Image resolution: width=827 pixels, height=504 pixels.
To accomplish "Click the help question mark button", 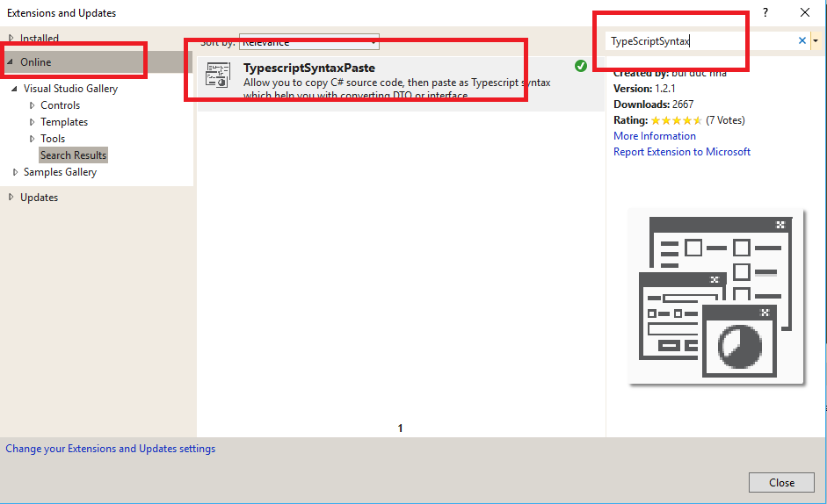I will coord(765,12).
